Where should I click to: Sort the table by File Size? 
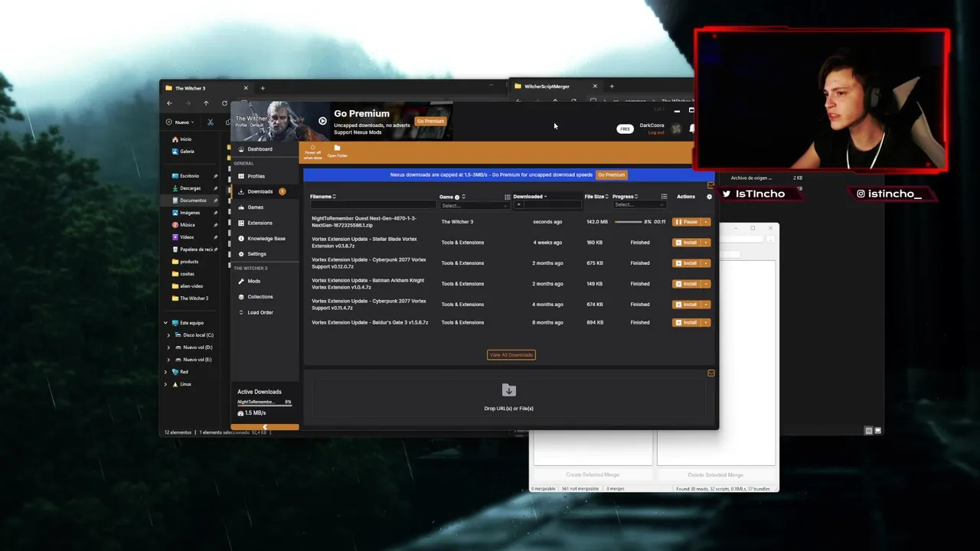click(x=596, y=197)
